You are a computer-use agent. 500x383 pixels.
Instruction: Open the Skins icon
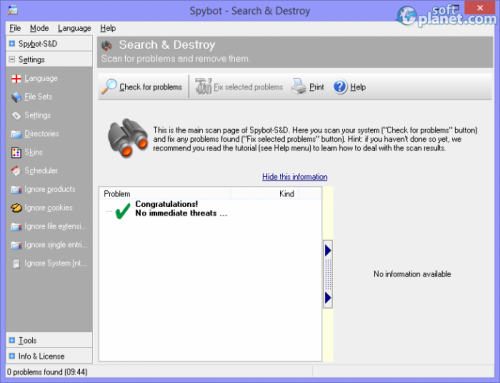tap(16, 152)
